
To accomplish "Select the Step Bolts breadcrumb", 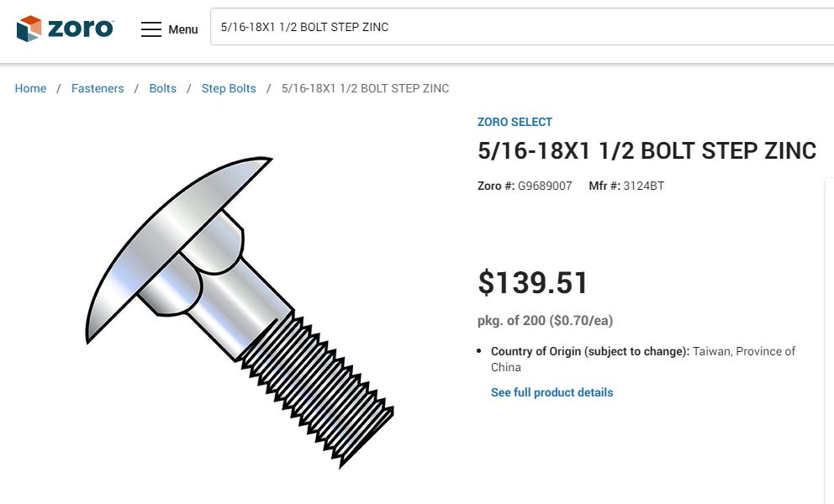I will 229,88.
